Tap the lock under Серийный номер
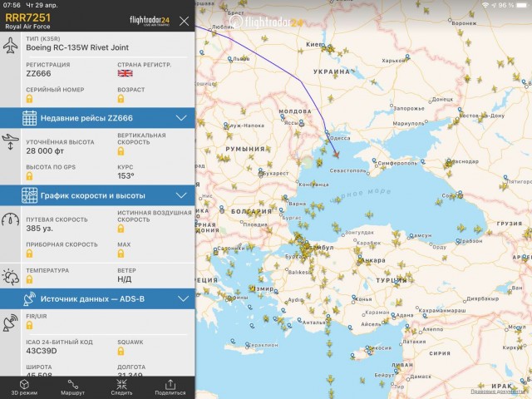The width and height of the screenshot is (532, 399). (30, 99)
